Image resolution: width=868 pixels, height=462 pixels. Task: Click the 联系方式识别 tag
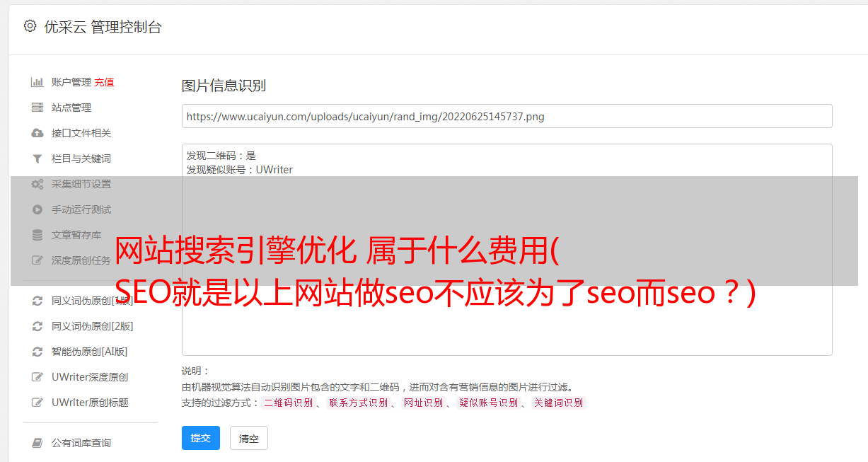[359, 403]
